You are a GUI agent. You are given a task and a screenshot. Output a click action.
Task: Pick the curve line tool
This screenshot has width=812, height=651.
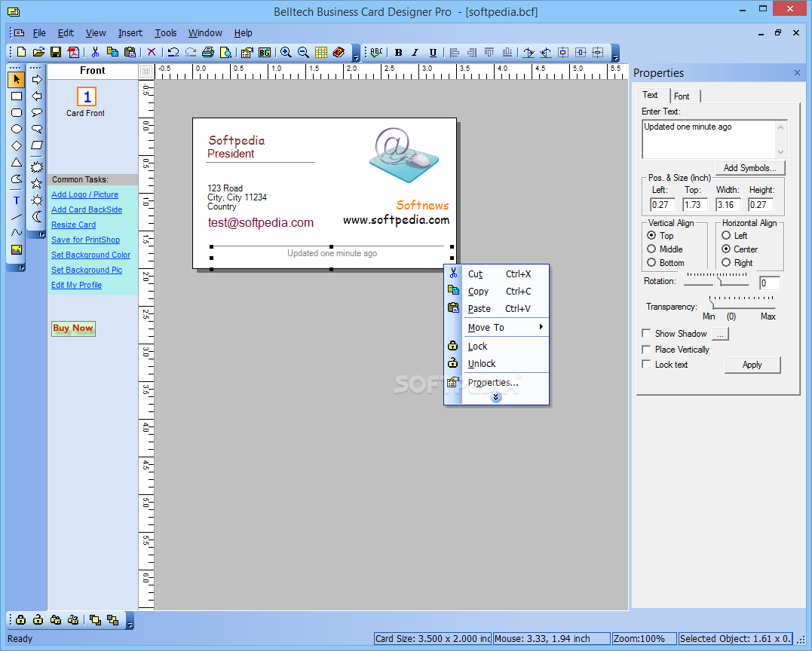tap(17, 233)
